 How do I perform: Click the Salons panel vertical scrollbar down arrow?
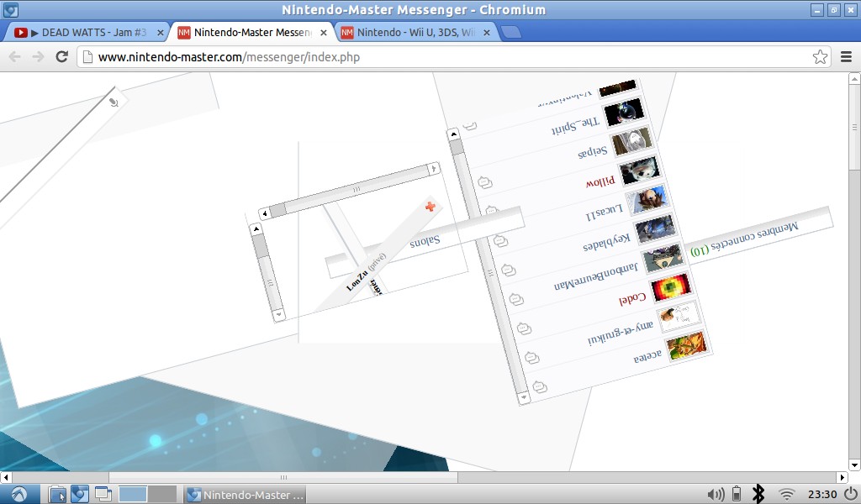pos(279,314)
